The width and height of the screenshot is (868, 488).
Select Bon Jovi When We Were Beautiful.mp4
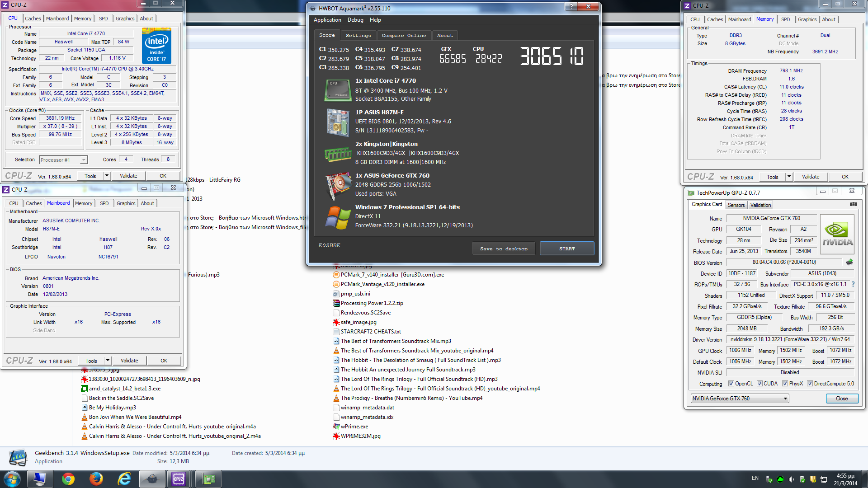tap(135, 417)
